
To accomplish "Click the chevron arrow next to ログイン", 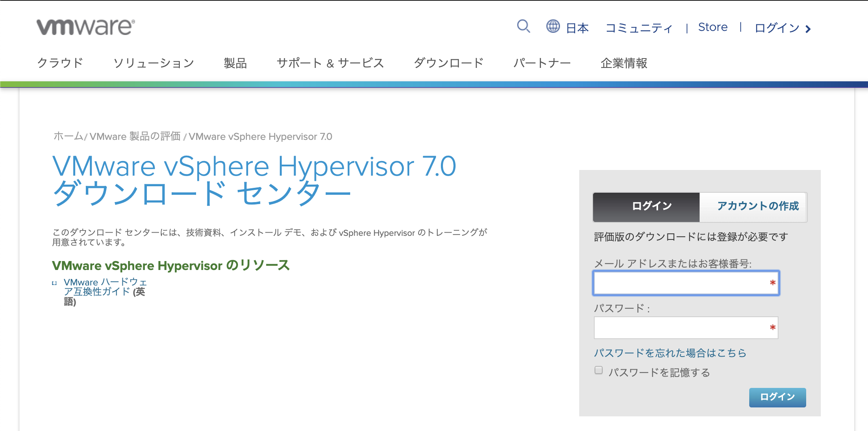I will coord(808,28).
